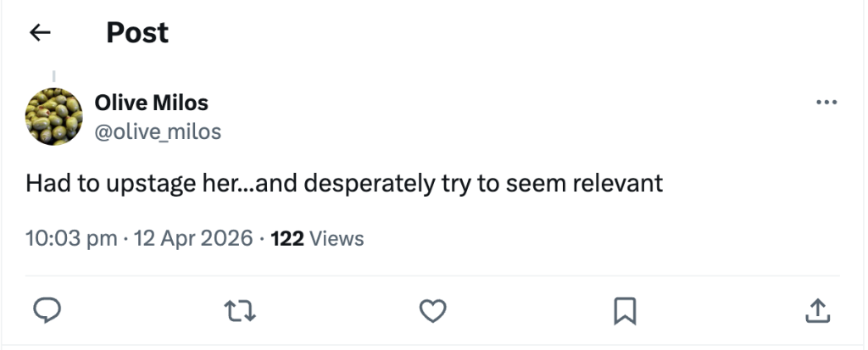The width and height of the screenshot is (868, 350).
Task: Open the three-dot more options menu
Action: 826,103
